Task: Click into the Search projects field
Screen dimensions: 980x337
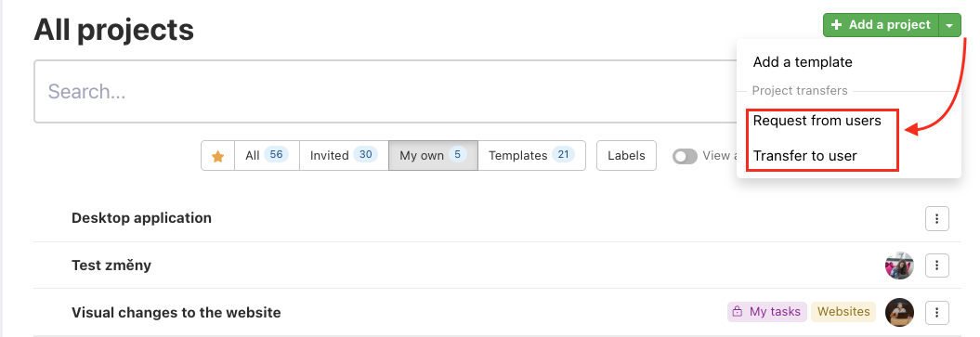Action: 385,92
